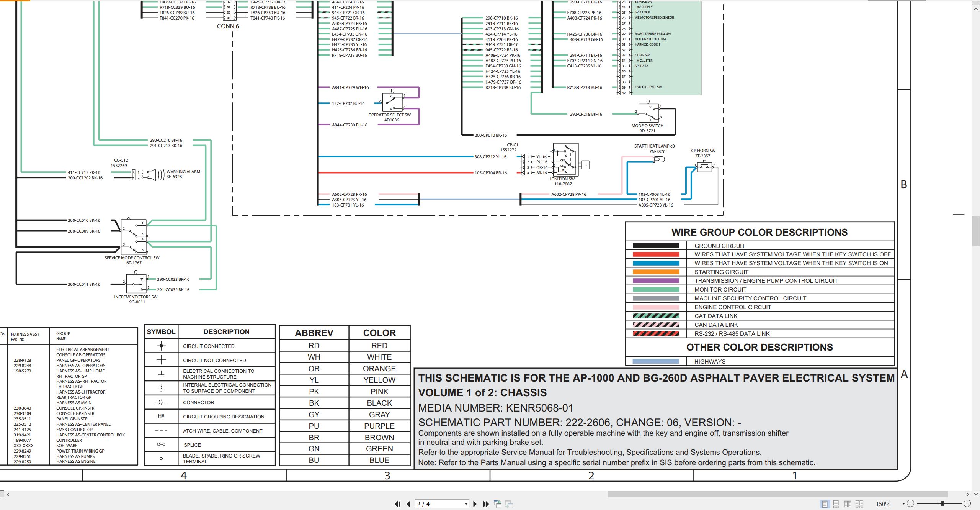Click wire label '290-CC216 BK-16'
This screenshot has height=510, width=980.
(166, 140)
